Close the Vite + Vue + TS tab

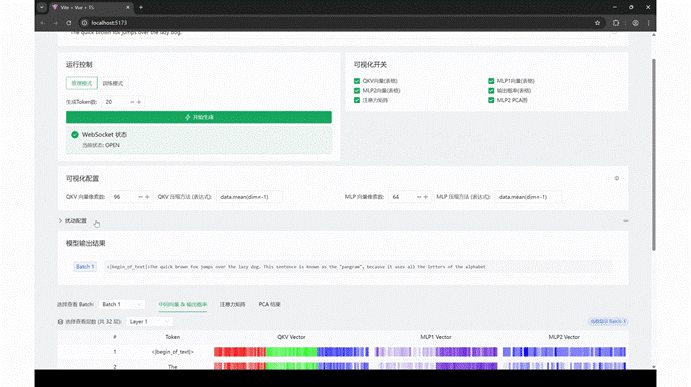coord(128,7)
